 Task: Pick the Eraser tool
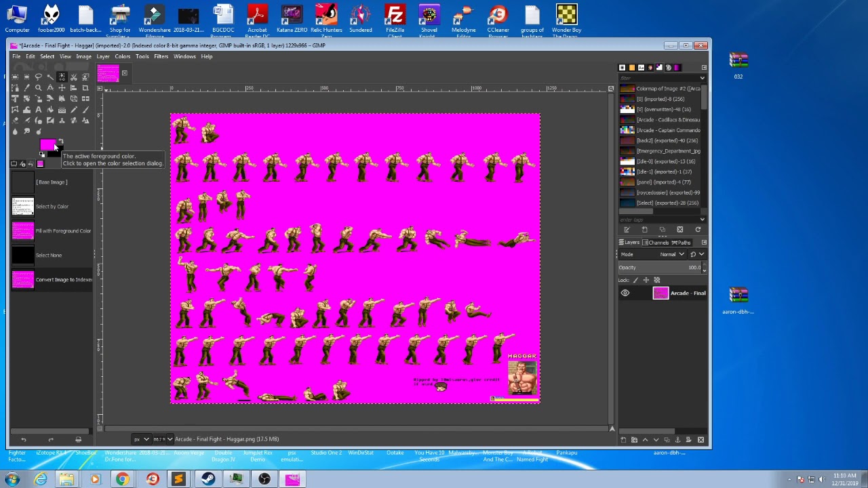15,121
